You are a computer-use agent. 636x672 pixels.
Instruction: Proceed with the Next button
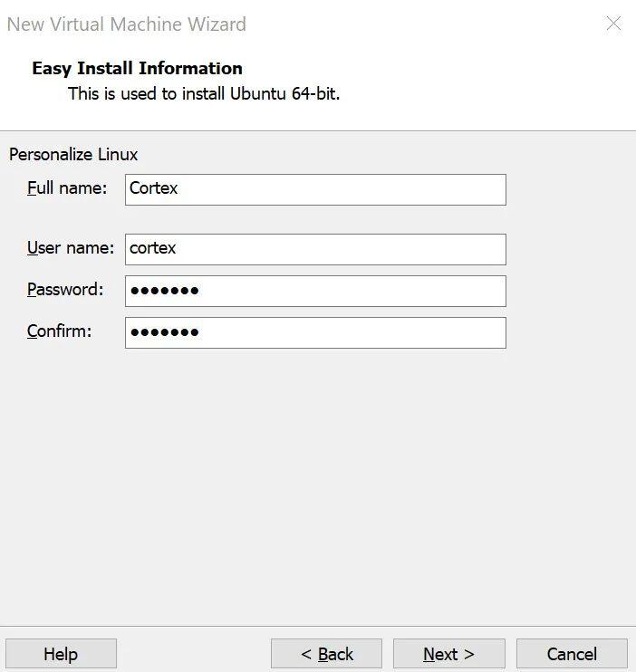[x=448, y=654]
